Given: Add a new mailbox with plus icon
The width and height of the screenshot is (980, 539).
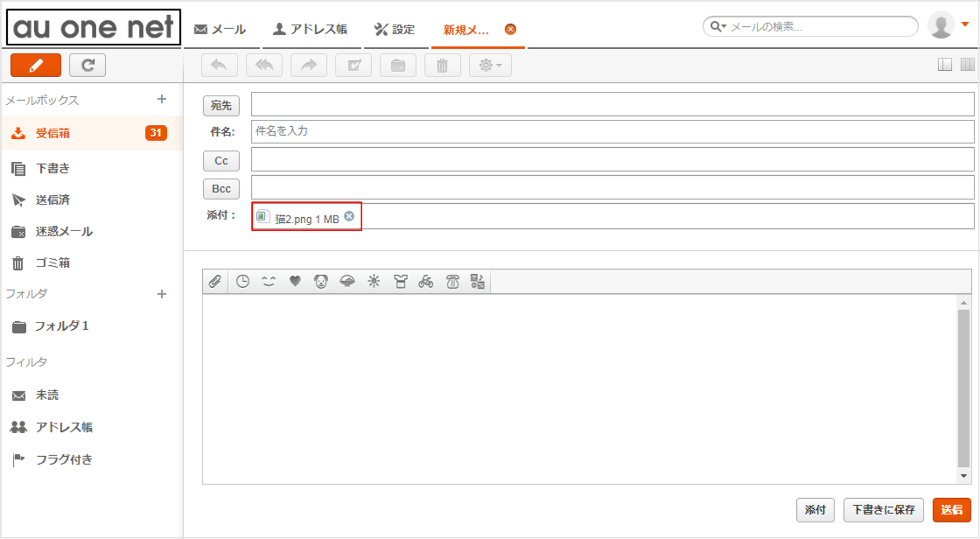Looking at the screenshot, I should coord(162,99).
